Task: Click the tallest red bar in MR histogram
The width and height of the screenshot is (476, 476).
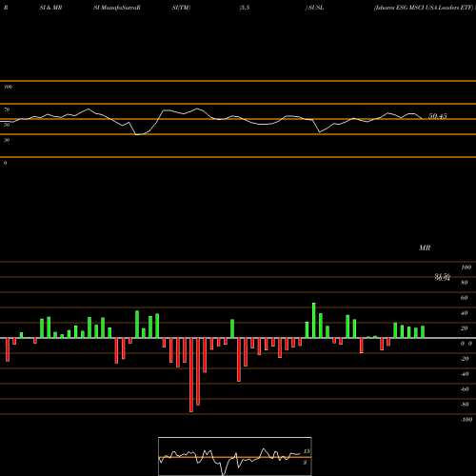Action: point(191,375)
